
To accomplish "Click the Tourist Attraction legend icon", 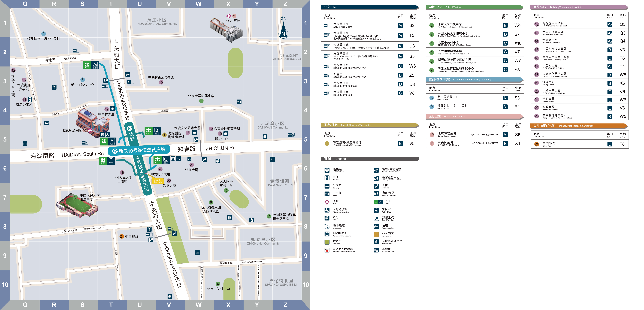I will [x=376, y=218].
